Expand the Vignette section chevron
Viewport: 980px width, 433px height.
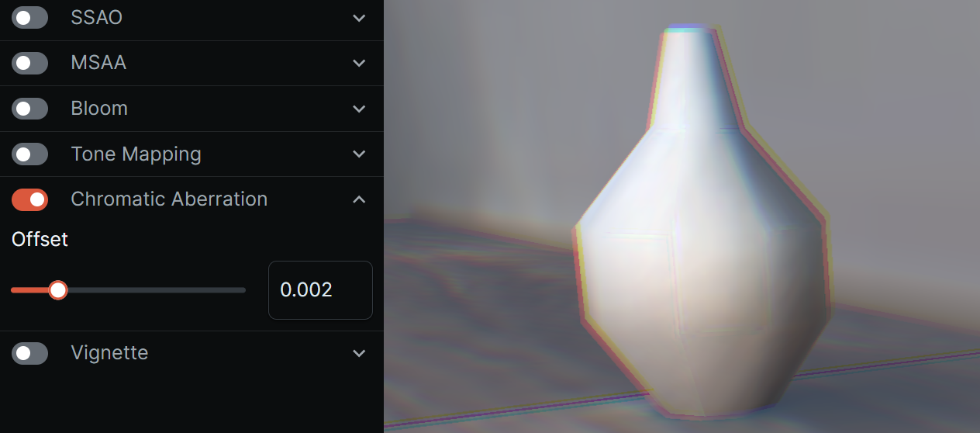click(x=359, y=353)
